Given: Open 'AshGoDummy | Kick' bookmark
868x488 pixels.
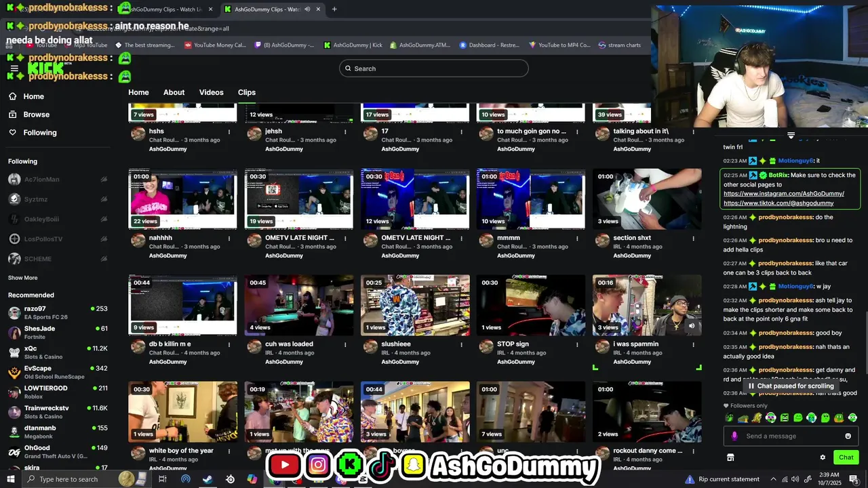Looking at the screenshot, I should (353, 45).
